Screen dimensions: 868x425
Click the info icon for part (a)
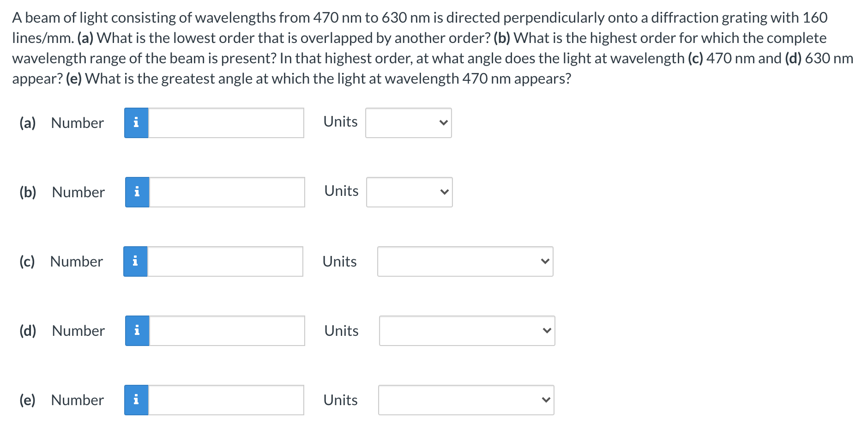tap(136, 122)
